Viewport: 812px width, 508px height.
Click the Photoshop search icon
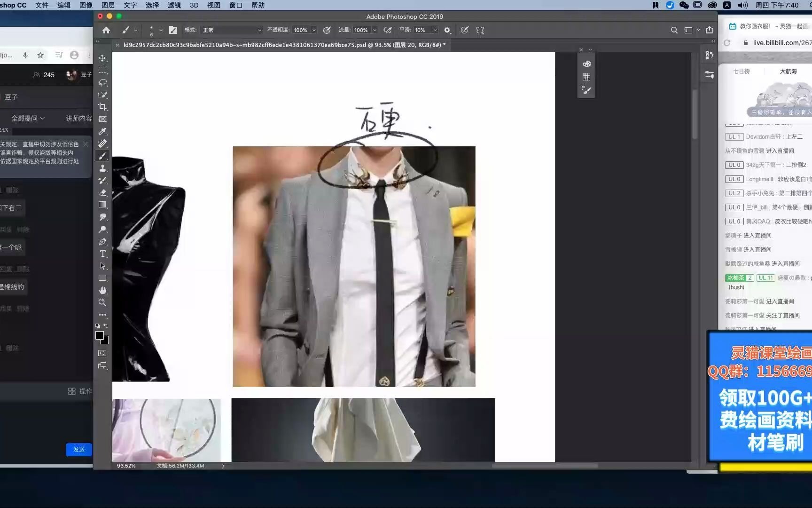[x=674, y=30]
